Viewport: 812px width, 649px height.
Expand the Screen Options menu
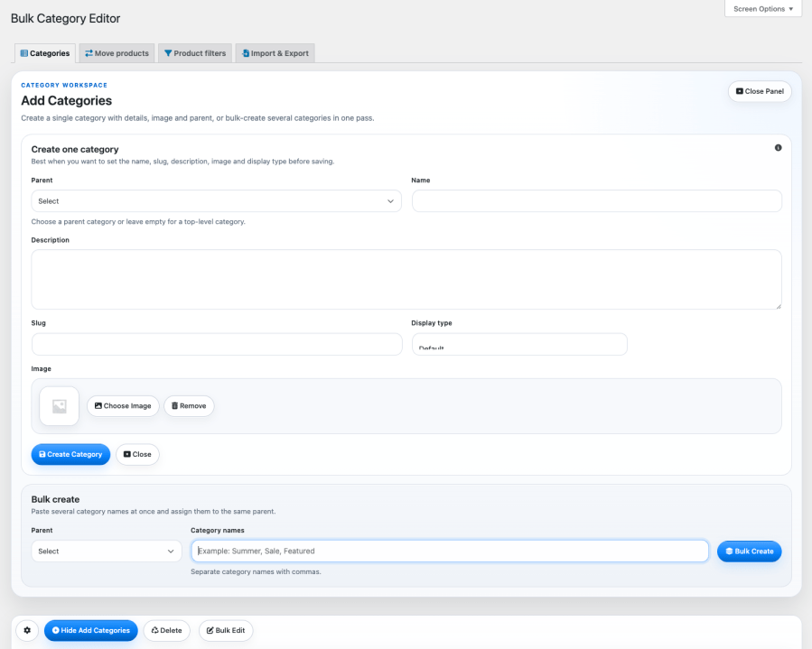tap(763, 9)
